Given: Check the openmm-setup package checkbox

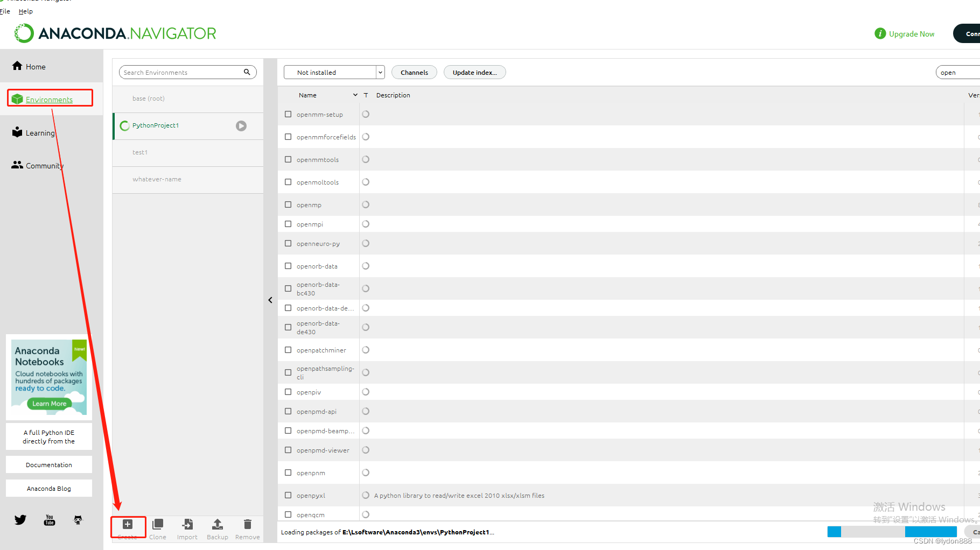Looking at the screenshot, I should pos(288,114).
